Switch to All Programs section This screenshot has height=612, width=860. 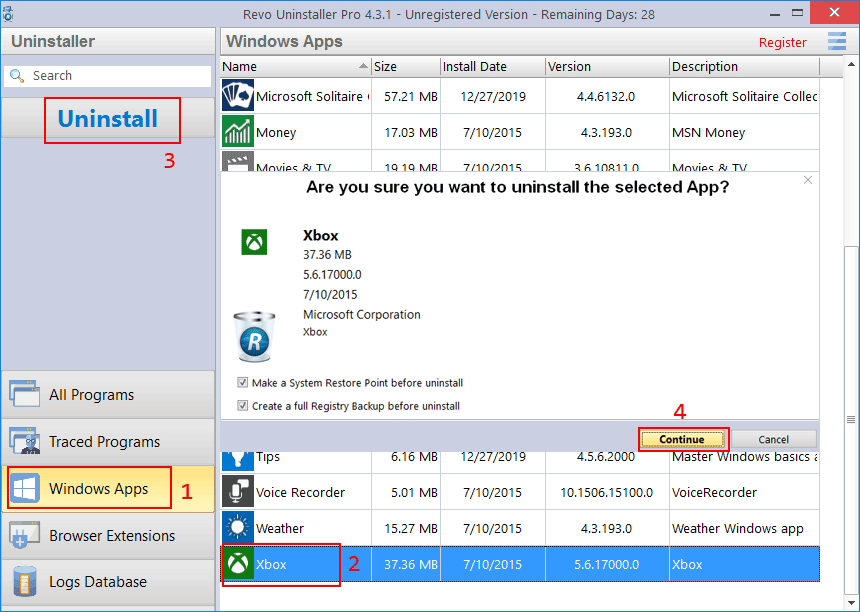108,395
